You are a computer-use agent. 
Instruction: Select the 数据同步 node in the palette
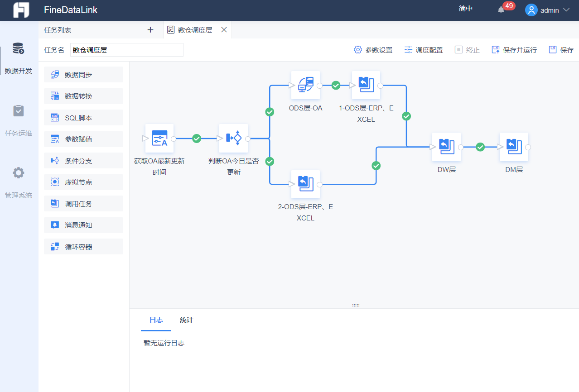click(x=83, y=75)
